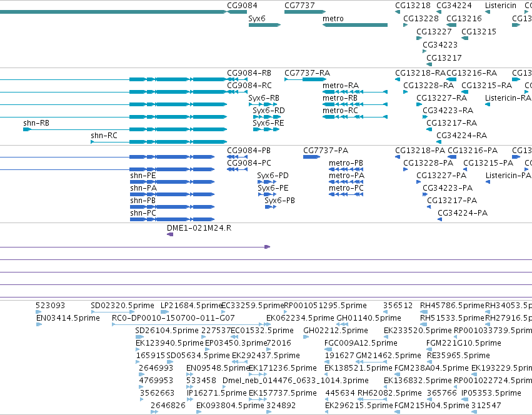Select the CG13217 gene label
This screenshot has height=415, width=532.
pos(444,58)
